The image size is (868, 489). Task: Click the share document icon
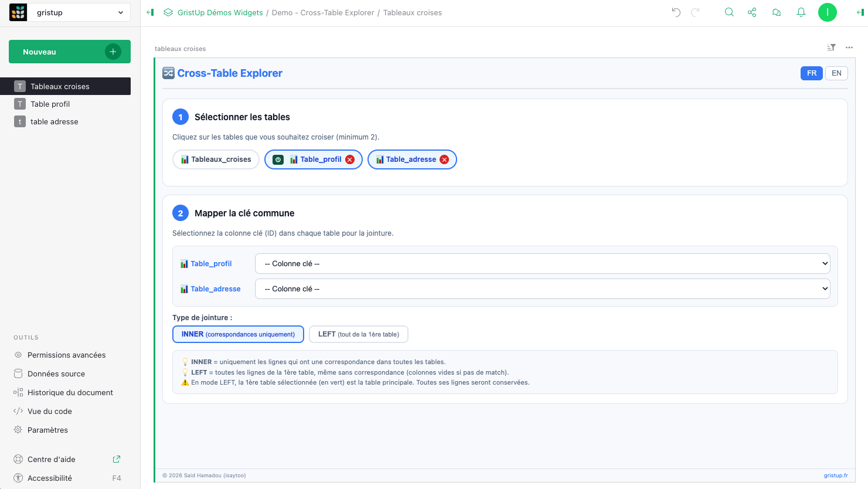(752, 12)
